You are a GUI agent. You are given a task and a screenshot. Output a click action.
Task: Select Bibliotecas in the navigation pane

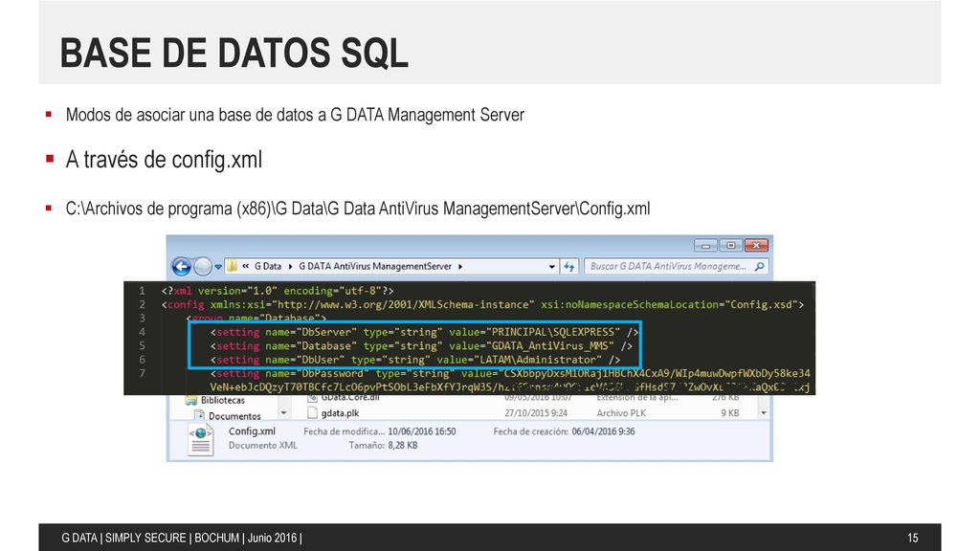(222, 401)
